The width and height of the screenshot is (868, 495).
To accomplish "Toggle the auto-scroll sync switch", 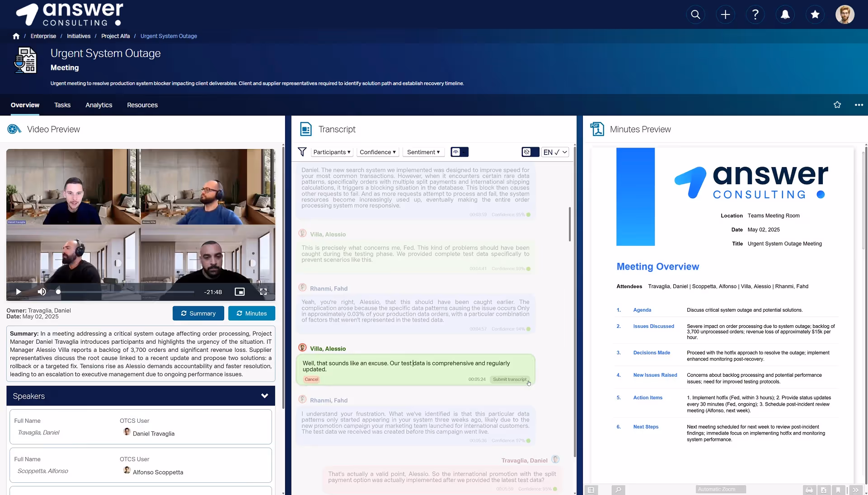I will [530, 152].
